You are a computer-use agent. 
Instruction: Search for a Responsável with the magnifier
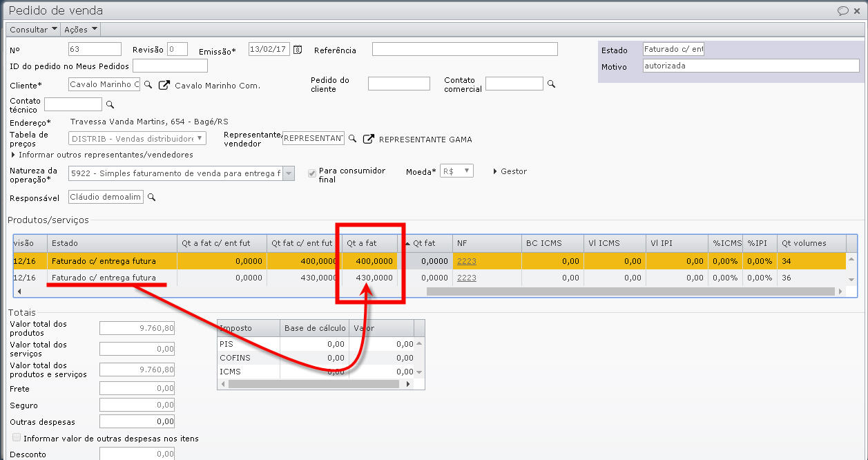[x=151, y=198]
